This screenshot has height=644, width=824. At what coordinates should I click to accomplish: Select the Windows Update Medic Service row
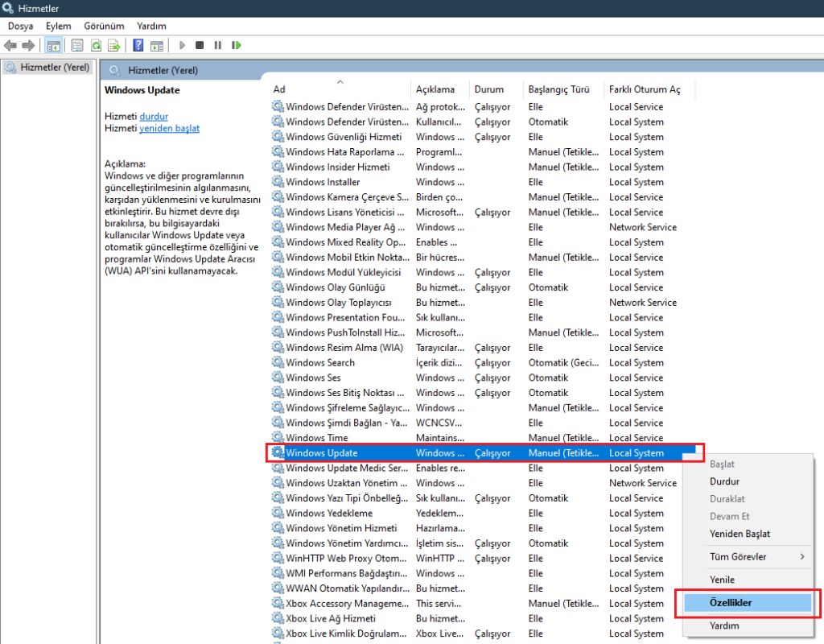tap(475, 468)
